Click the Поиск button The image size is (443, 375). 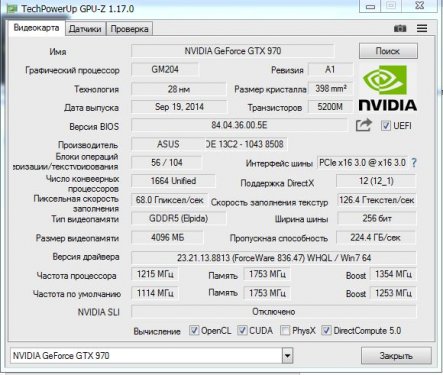tap(388, 51)
